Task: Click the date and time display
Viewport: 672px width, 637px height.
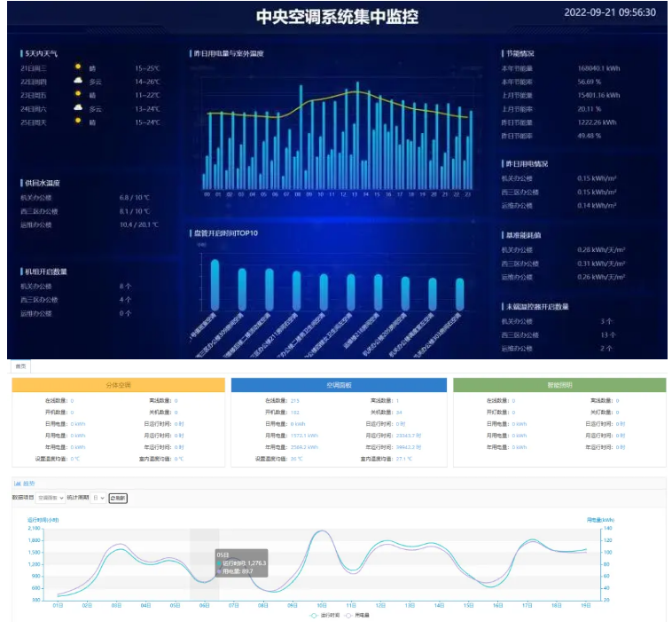Action: pos(609,12)
